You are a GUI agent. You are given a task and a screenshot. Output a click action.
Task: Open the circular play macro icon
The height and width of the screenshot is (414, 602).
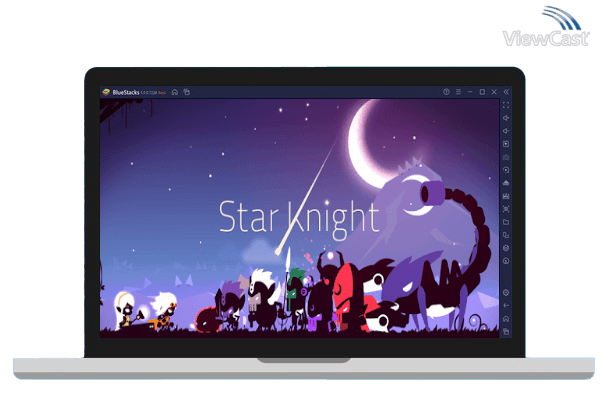pos(506,170)
